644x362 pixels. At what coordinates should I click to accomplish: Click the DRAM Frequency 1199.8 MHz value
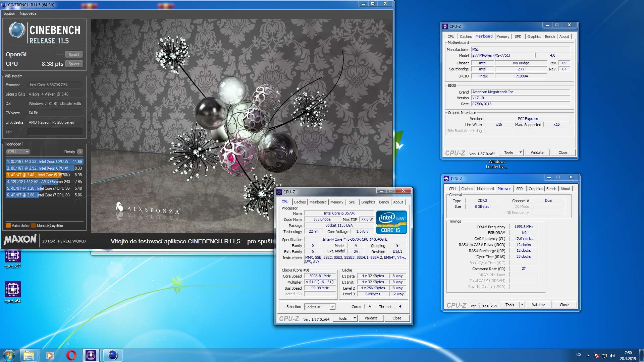pos(524,227)
